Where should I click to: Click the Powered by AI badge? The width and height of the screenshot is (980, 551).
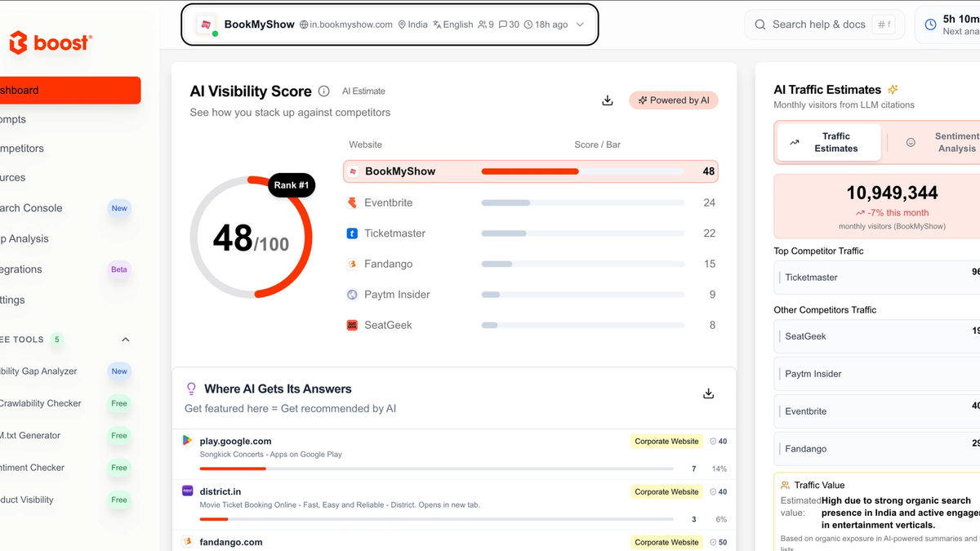coord(674,100)
